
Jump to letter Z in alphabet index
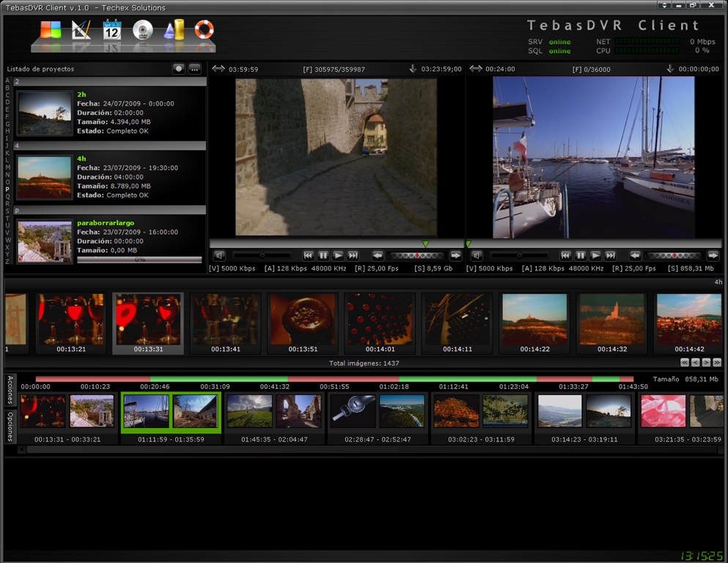pyautogui.click(x=7, y=262)
